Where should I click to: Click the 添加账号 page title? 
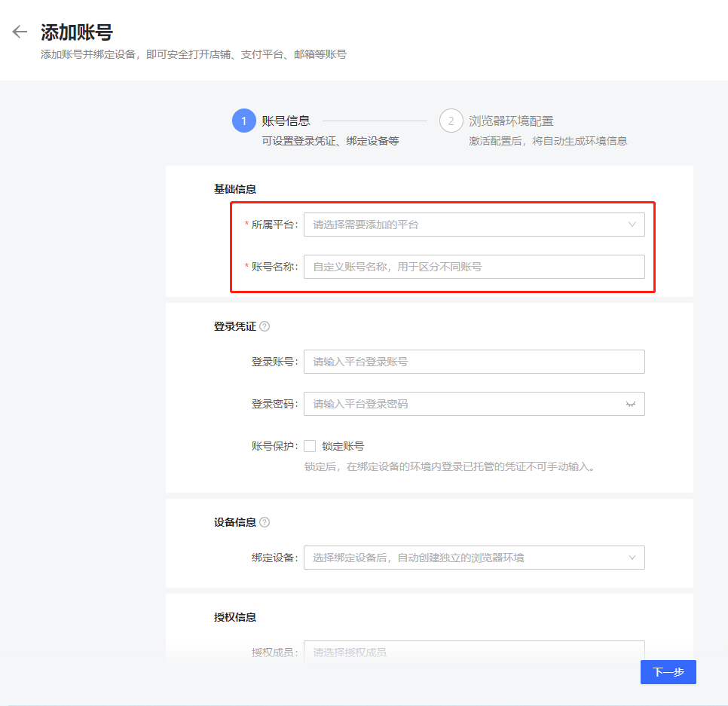77,32
